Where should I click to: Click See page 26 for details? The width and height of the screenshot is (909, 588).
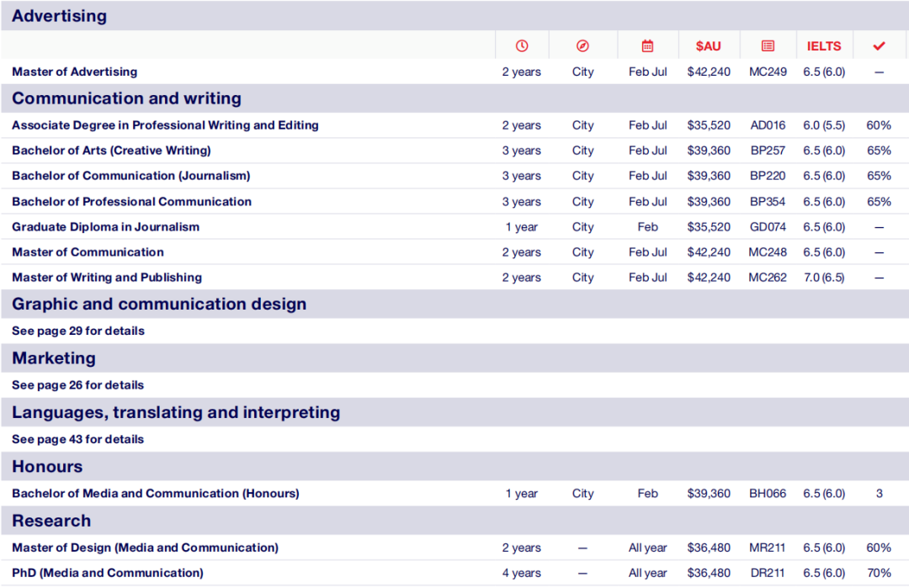pos(77,385)
